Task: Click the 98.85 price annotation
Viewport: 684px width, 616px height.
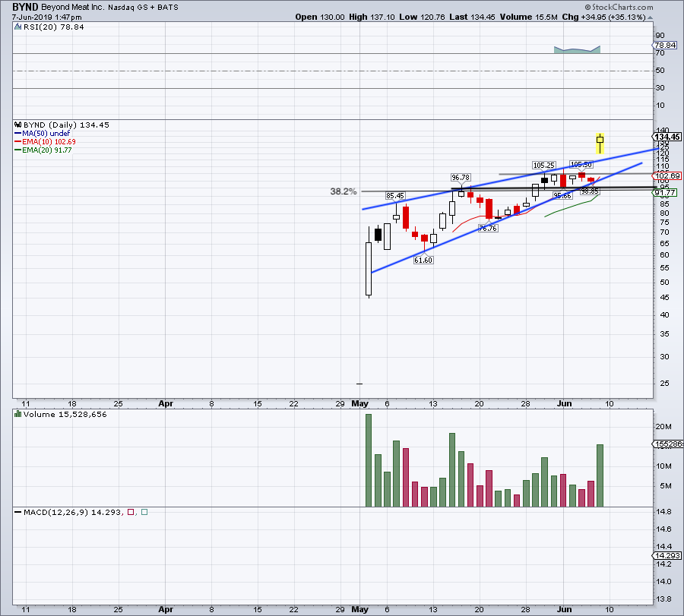Action: (x=590, y=191)
